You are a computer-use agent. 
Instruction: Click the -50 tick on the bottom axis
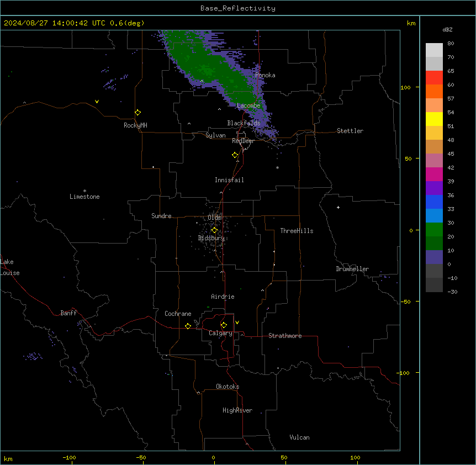141,457
